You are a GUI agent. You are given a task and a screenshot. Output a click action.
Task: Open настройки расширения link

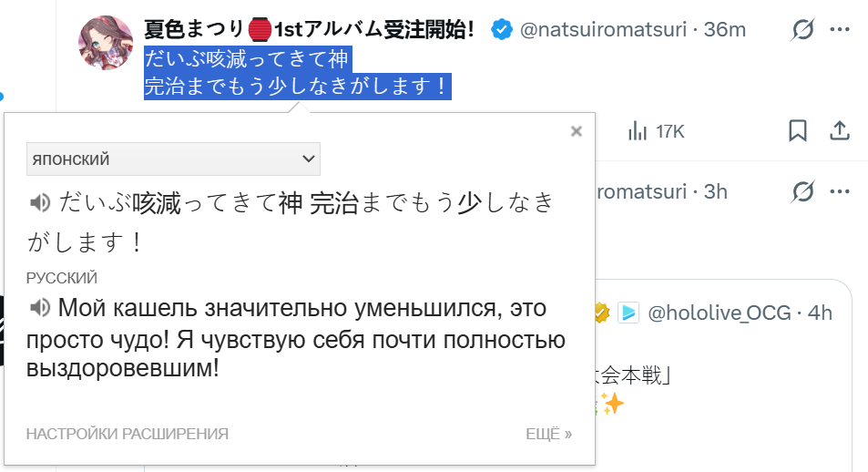(128, 434)
